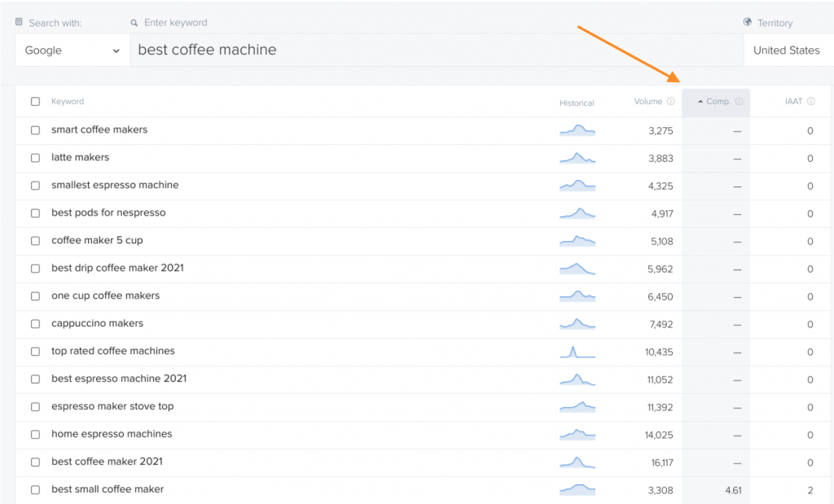Check the smart coffee makers row

pyautogui.click(x=35, y=130)
